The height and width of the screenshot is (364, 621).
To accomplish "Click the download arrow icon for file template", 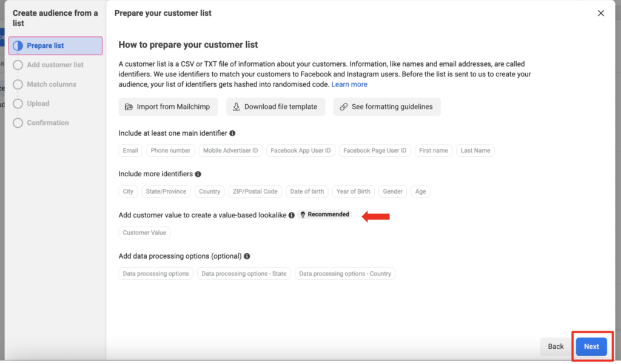I will point(236,107).
